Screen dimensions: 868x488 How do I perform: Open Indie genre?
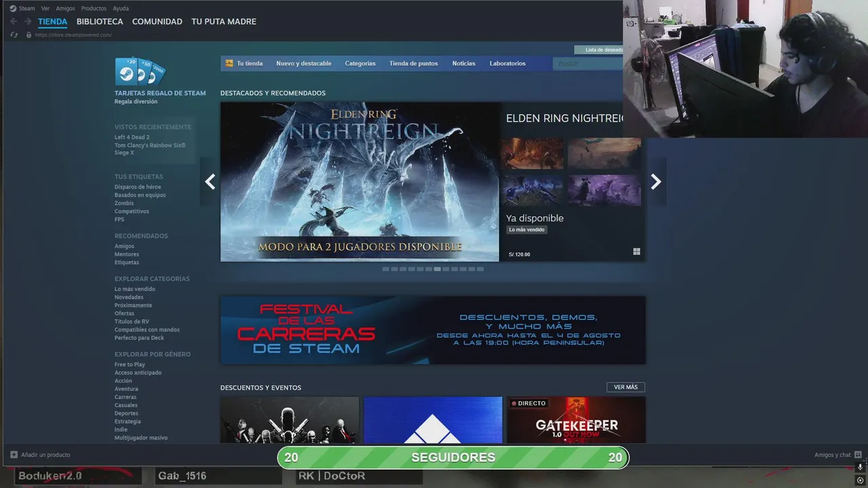(x=121, y=430)
